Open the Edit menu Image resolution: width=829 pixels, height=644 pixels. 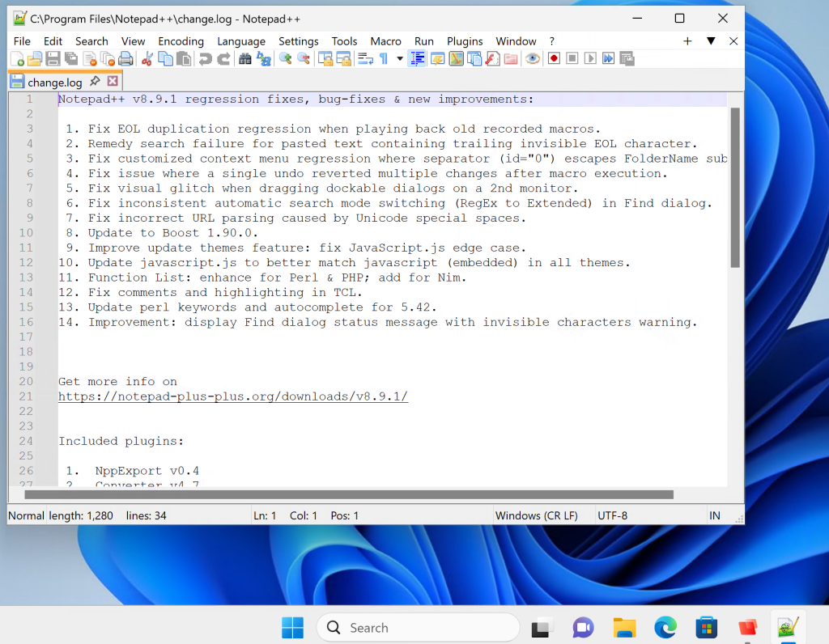coord(53,41)
